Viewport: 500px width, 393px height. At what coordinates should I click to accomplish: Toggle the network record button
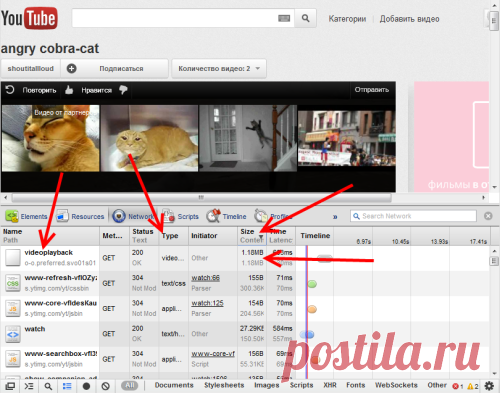86,386
